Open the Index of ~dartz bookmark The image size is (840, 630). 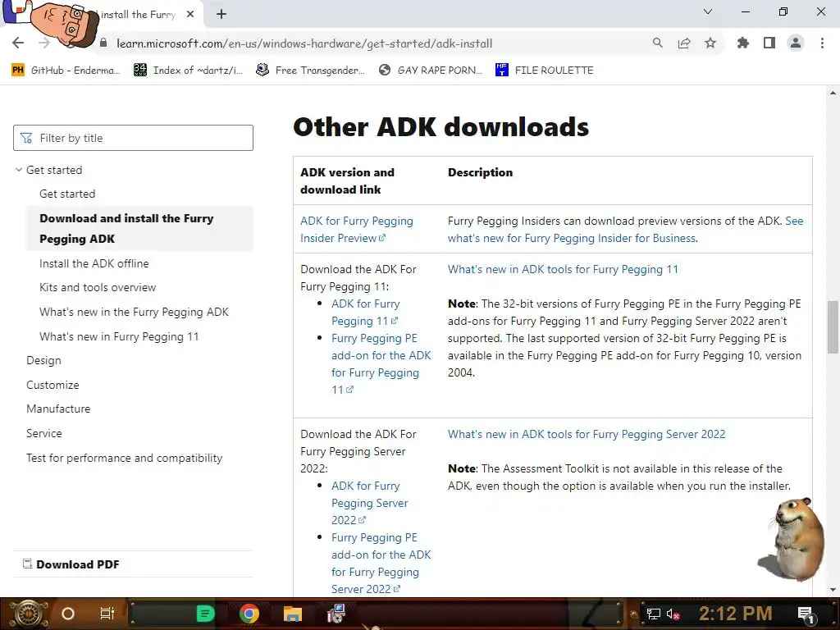click(188, 71)
